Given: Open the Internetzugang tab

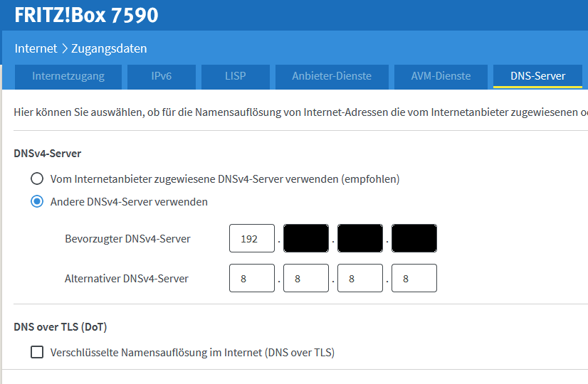Looking at the screenshot, I should (68, 76).
